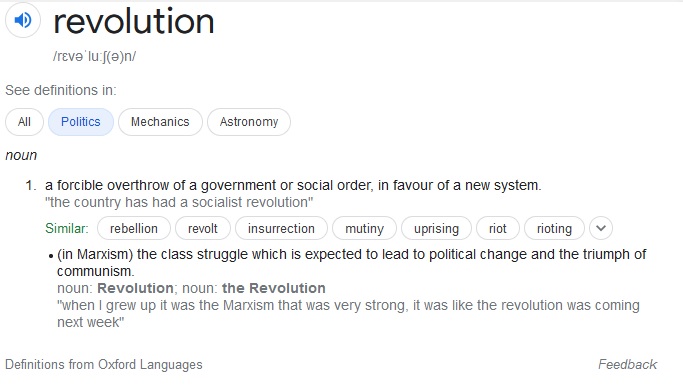Open the synonym rebellion
This screenshot has width=683, height=389.
point(134,228)
